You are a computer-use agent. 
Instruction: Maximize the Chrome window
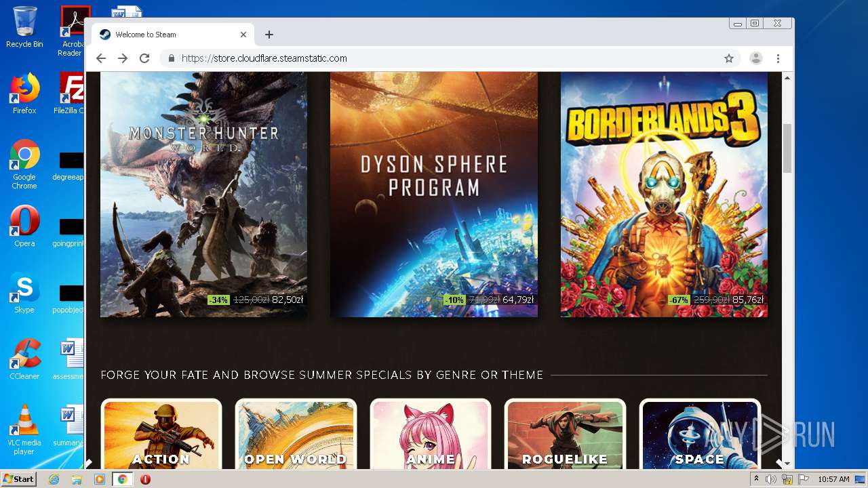click(755, 23)
